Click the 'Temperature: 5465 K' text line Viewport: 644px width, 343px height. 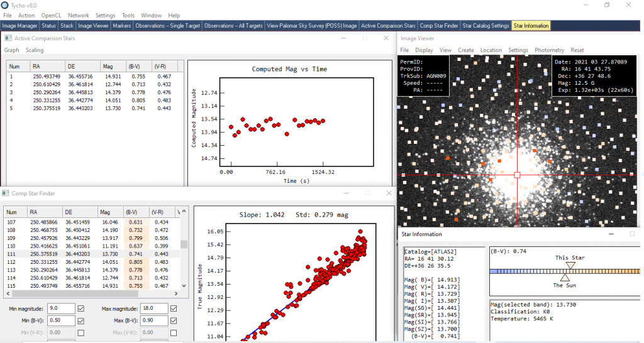(x=522, y=318)
